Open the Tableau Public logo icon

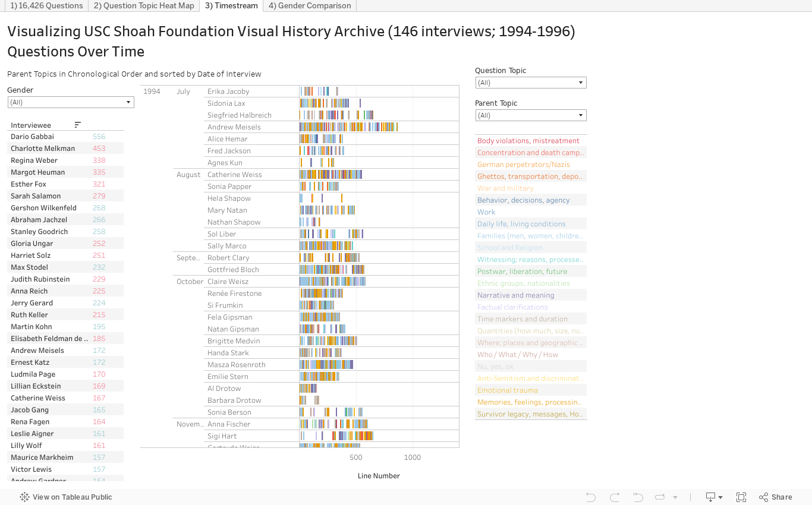tap(24, 497)
